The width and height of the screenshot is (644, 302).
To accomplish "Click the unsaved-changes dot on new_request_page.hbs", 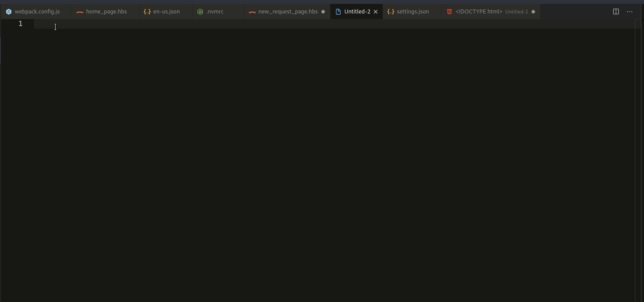I will [x=323, y=12].
